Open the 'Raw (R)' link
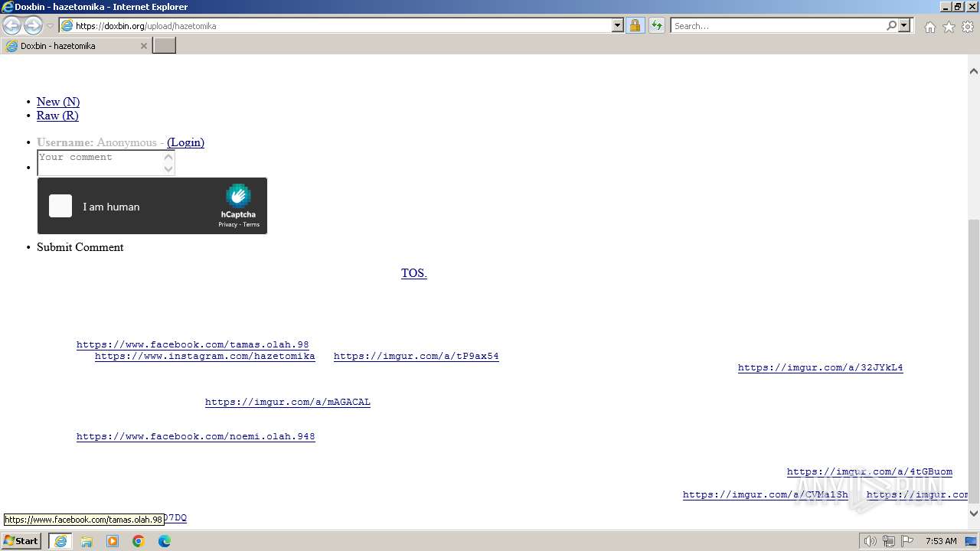Screen dimensions: 980x551 pos(57,116)
